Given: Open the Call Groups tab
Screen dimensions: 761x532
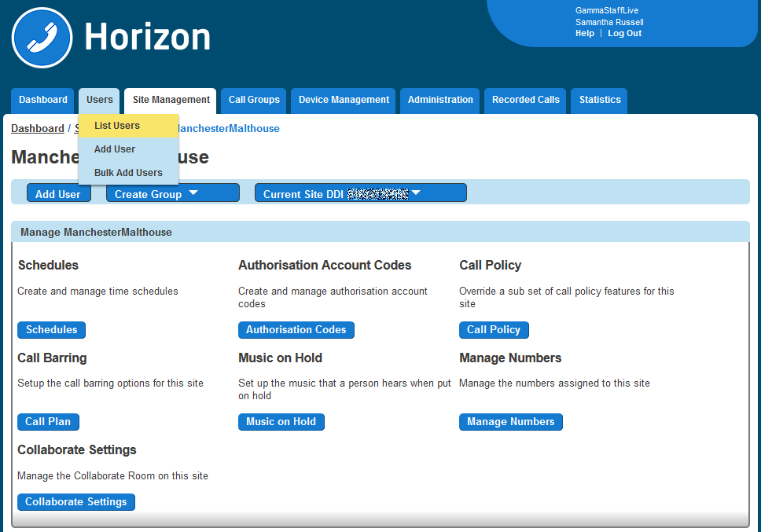Looking at the screenshot, I should coord(254,100).
